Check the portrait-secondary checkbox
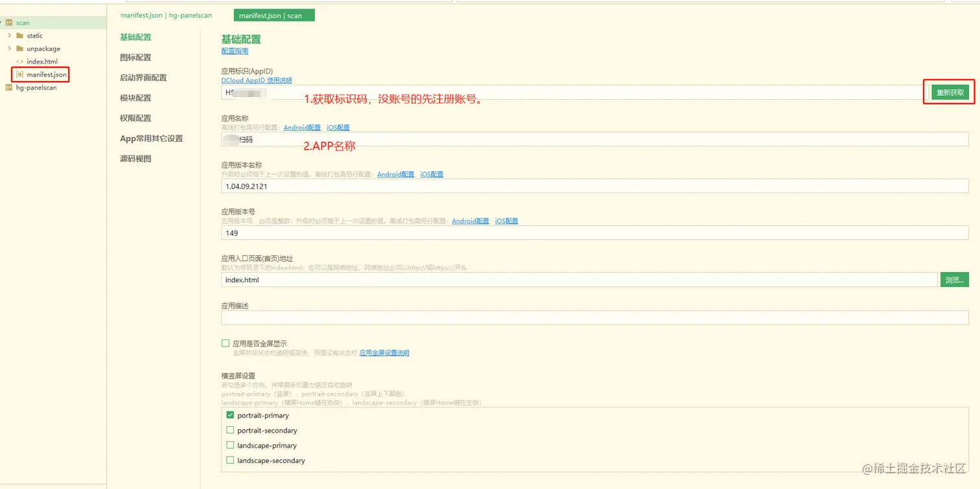Image resolution: width=980 pixels, height=489 pixels. pos(230,430)
